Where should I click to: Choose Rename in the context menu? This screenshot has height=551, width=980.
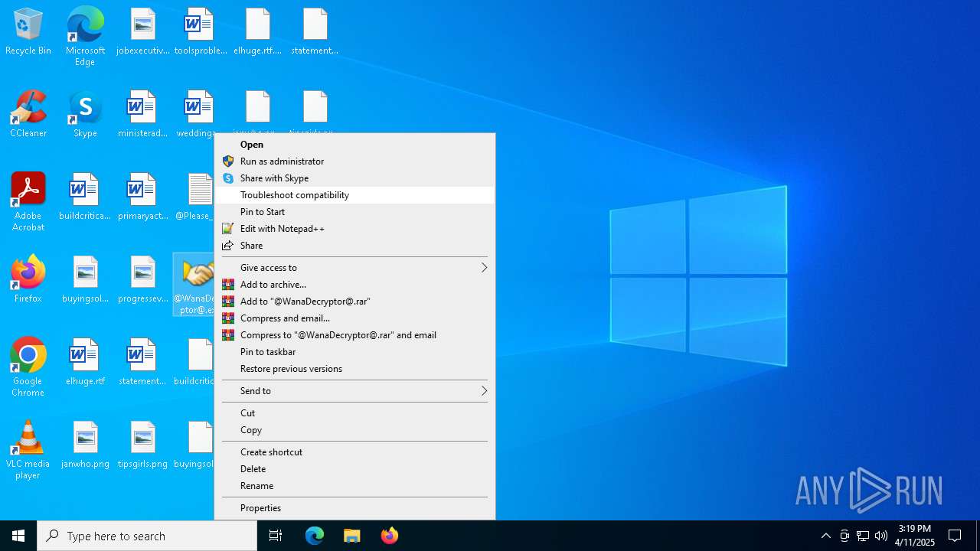(x=354, y=486)
